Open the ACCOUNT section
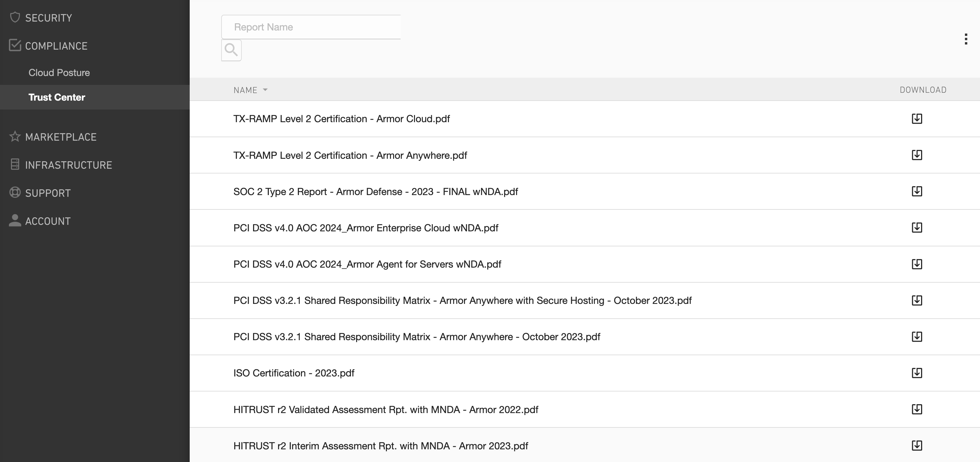This screenshot has width=980, height=462. pos(48,221)
